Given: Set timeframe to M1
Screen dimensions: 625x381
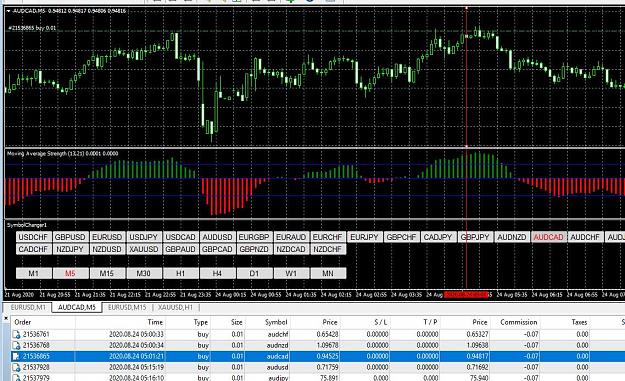Looking at the screenshot, I should point(33,273).
